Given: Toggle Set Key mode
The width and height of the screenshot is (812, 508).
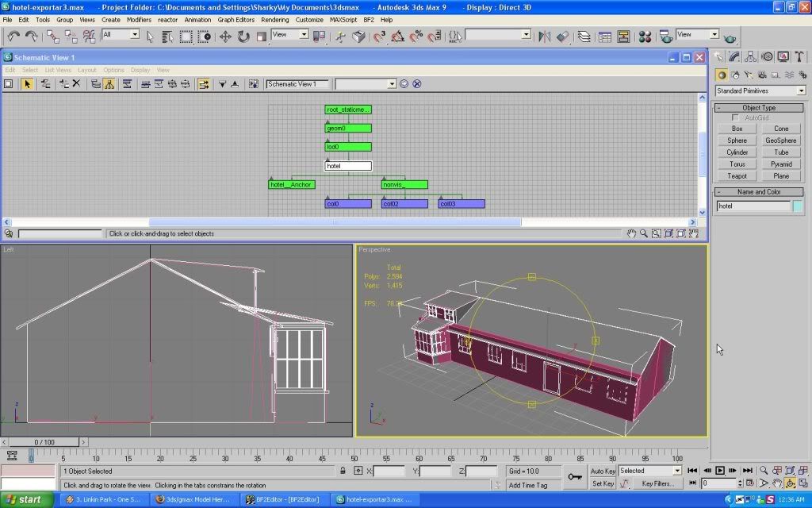Looking at the screenshot, I should [x=603, y=483].
